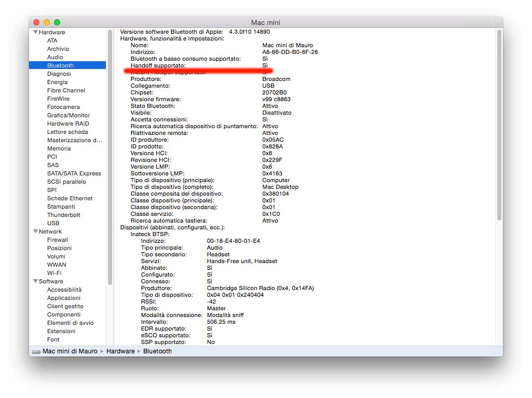
Task: Select Wi-Fi under Network
Action: coord(54,273)
